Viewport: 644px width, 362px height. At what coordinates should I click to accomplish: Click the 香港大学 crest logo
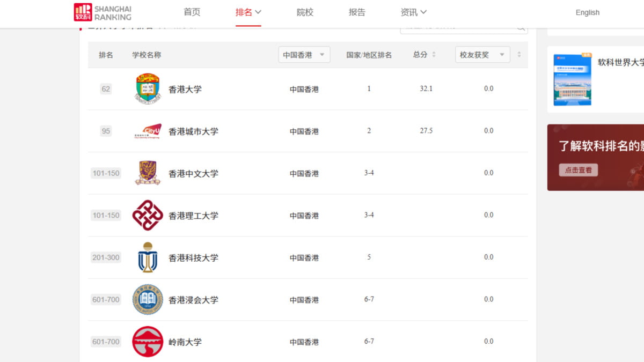tap(148, 88)
